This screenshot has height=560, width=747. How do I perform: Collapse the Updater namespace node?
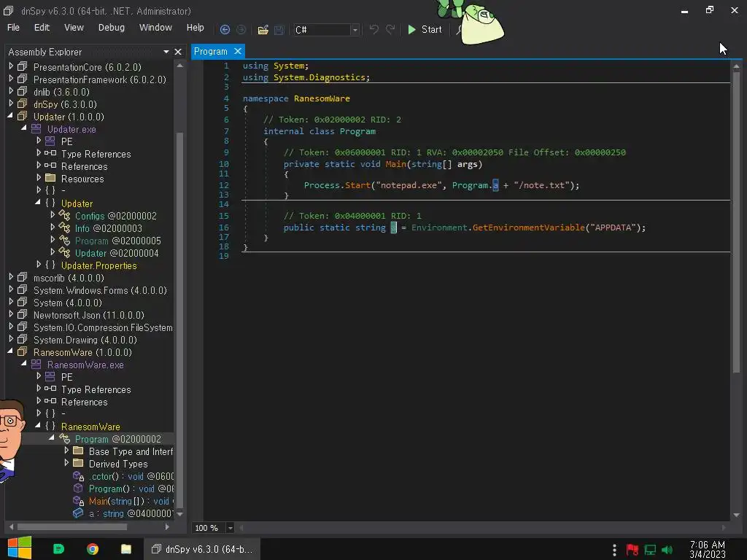click(38, 203)
